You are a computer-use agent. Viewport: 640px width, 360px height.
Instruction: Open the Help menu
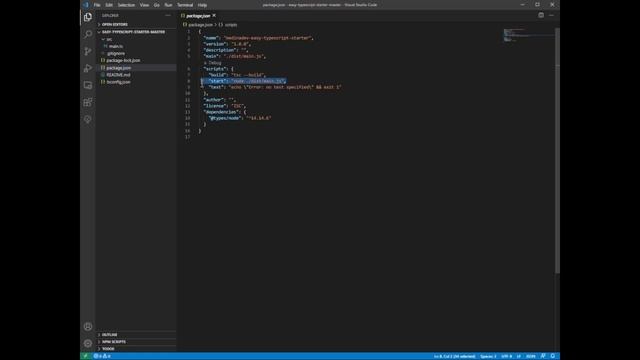click(x=202, y=5)
